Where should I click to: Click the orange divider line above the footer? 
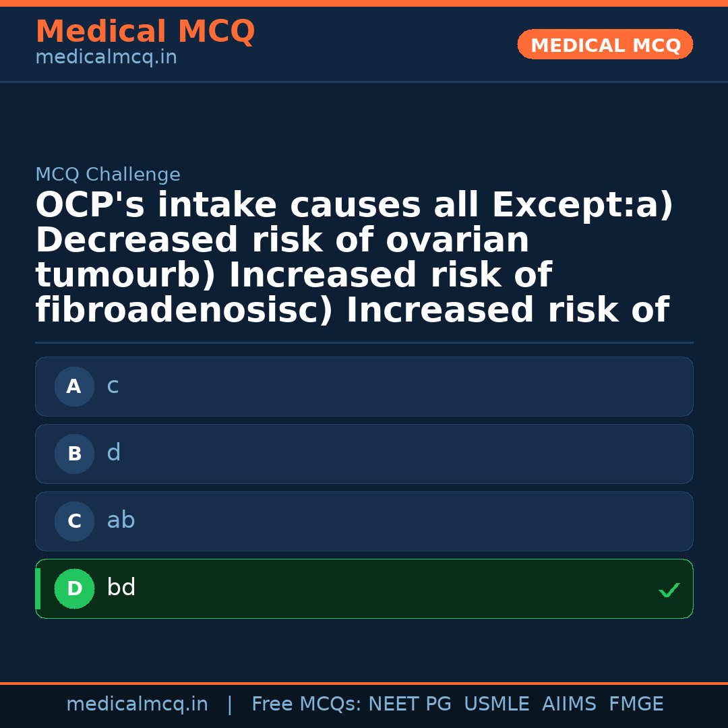point(364,682)
